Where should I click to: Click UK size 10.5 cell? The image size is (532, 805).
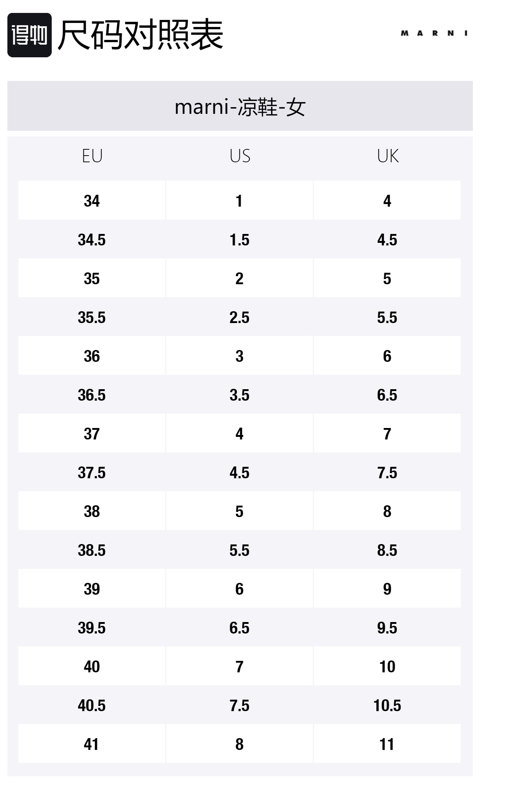point(387,706)
